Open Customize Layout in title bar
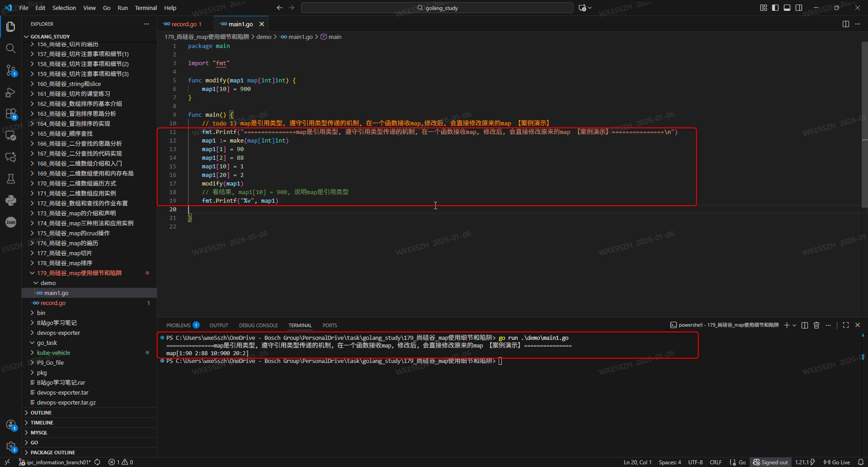The image size is (868, 467). click(x=764, y=8)
